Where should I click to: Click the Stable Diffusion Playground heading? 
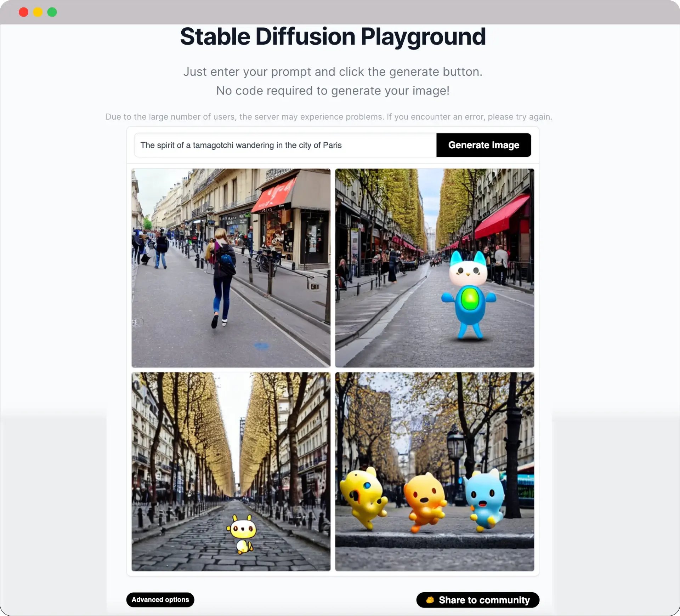(x=333, y=36)
